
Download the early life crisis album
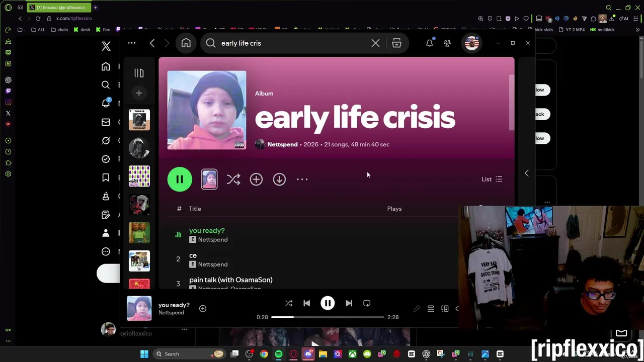click(x=279, y=179)
